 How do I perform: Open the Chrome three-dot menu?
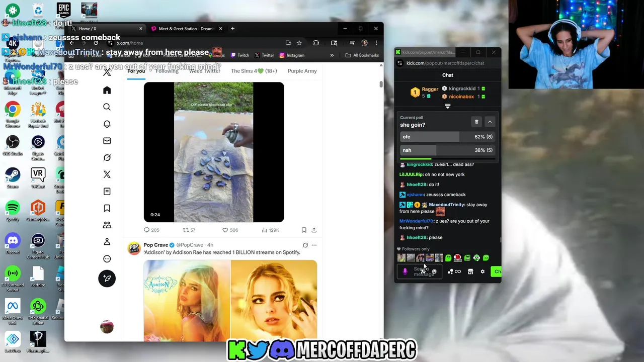pyautogui.click(x=376, y=43)
